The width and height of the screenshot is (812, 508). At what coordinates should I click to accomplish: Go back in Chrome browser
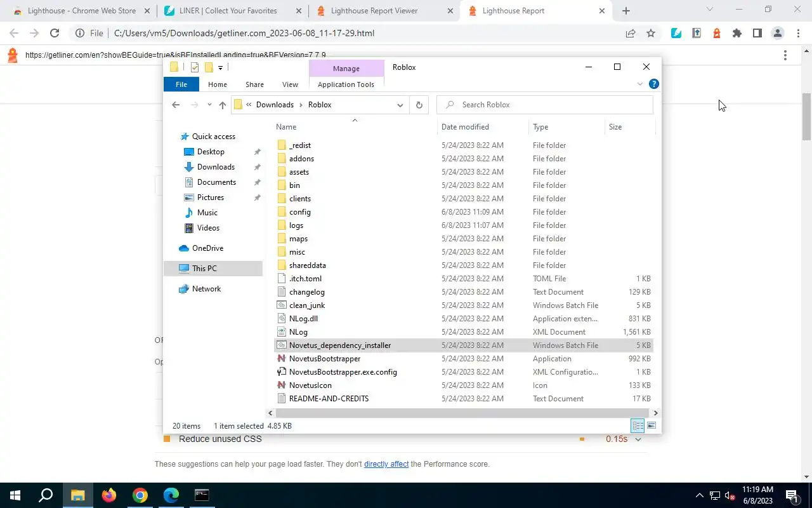pos(14,33)
